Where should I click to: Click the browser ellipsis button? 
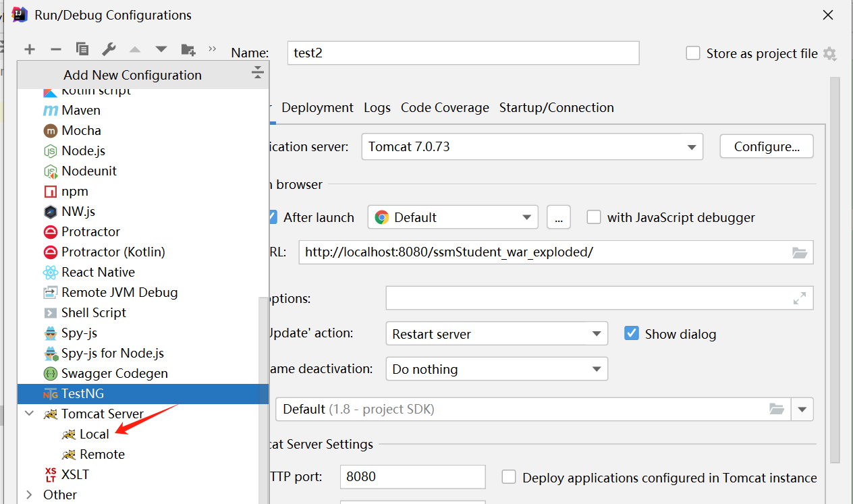point(559,217)
